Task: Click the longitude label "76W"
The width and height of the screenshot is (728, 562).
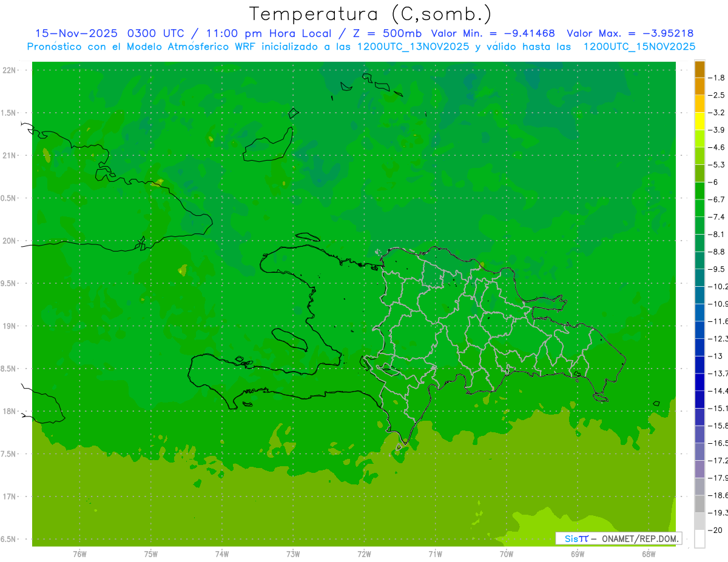Action: coord(79,554)
